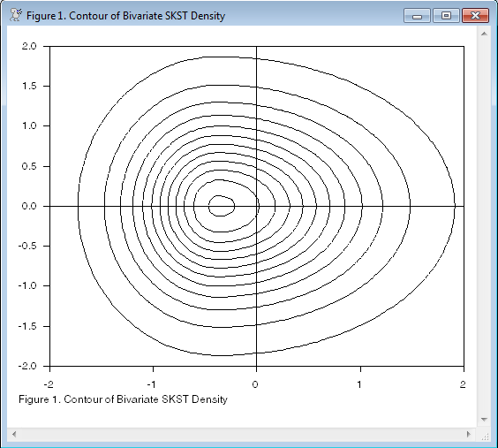Close the Contour of Bivariate SKST Density window
The image size is (498, 448).
(475, 16)
